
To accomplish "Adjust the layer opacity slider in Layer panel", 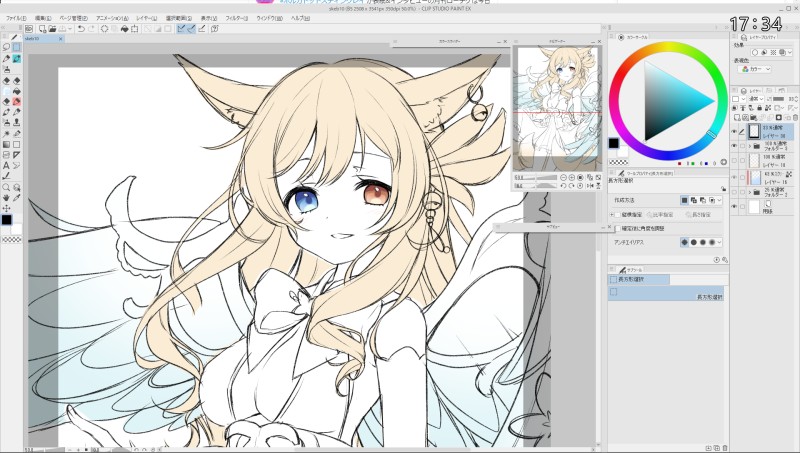I will pyautogui.click(x=778, y=99).
